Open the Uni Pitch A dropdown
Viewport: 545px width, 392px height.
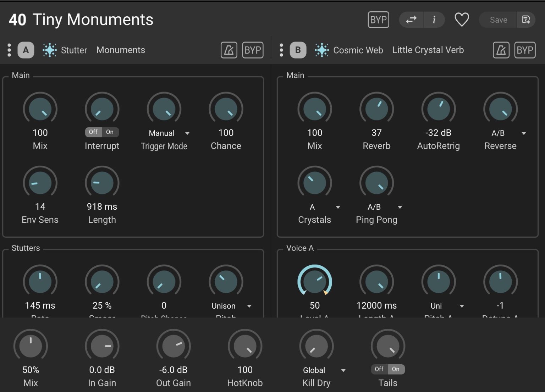click(x=447, y=306)
